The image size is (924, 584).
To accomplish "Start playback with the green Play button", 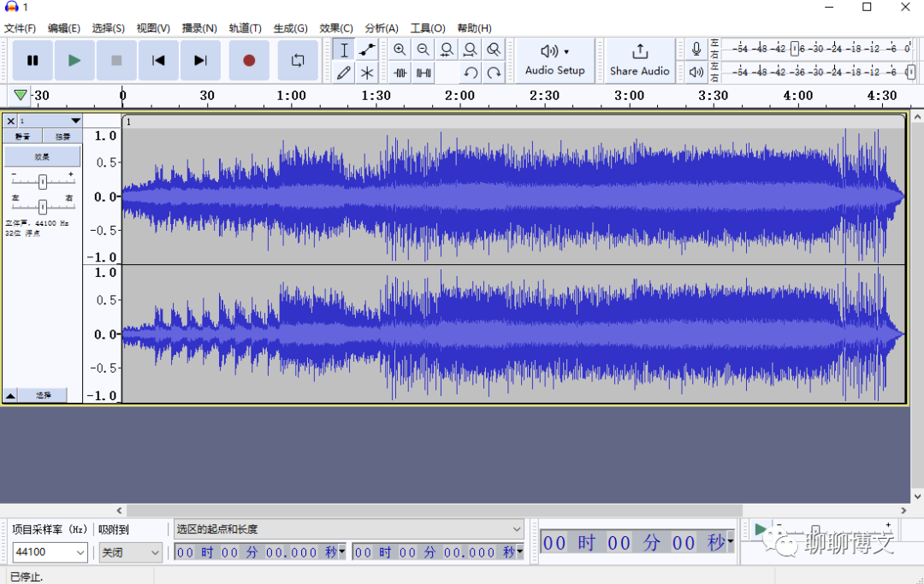I will pyautogui.click(x=74, y=60).
